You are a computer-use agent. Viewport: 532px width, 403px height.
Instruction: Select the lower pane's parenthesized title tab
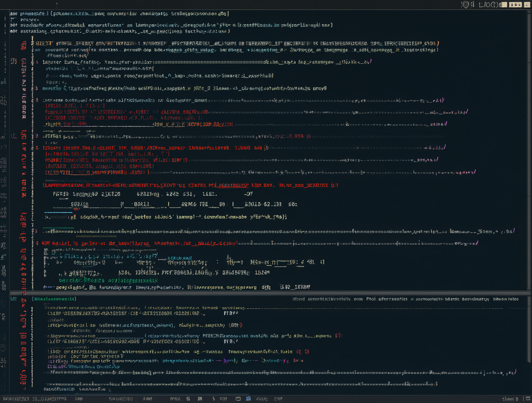coord(54,299)
